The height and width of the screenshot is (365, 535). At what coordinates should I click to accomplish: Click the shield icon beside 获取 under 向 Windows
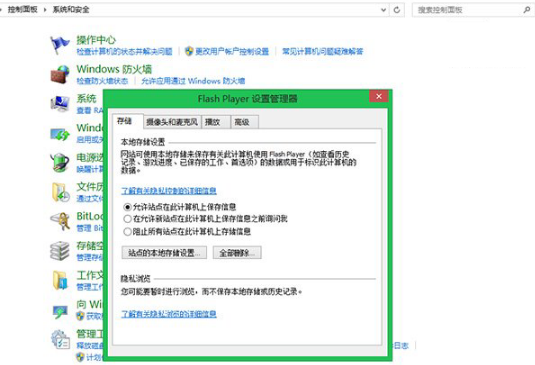[x=80, y=316]
